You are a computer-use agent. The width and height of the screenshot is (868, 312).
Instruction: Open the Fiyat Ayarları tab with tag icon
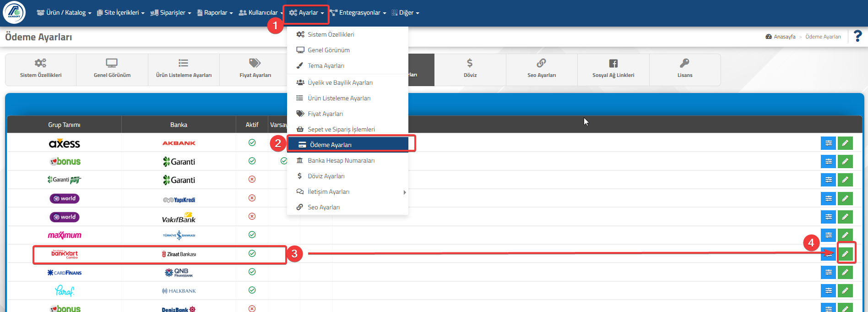point(255,70)
